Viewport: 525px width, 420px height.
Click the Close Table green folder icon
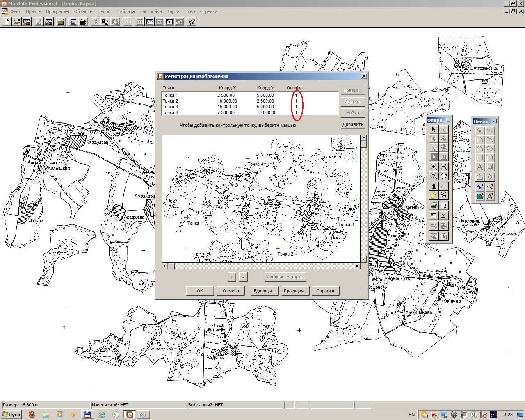click(61, 22)
